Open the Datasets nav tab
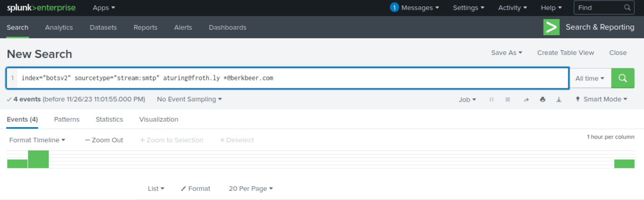The width and height of the screenshot is (644, 200). pyautogui.click(x=103, y=27)
